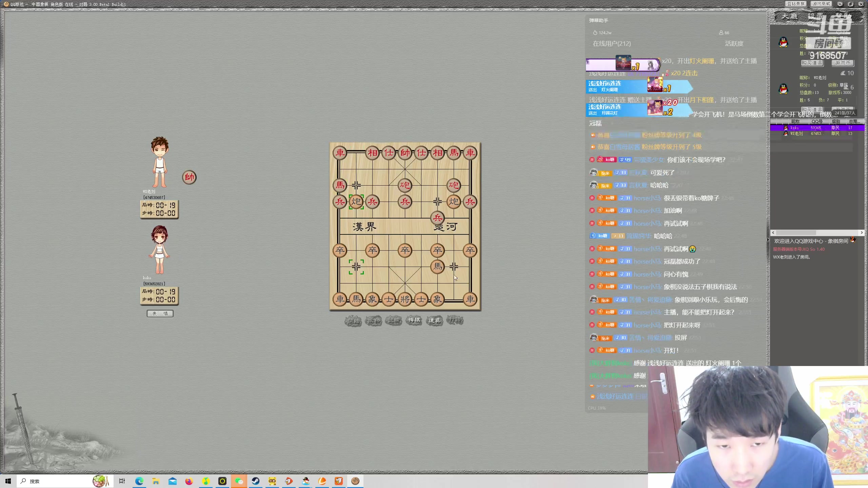Viewport: 868px width, 488px height.
Task: Select the black 車 in bottom-left corner
Action: pyautogui.click(x=340, y=299)
